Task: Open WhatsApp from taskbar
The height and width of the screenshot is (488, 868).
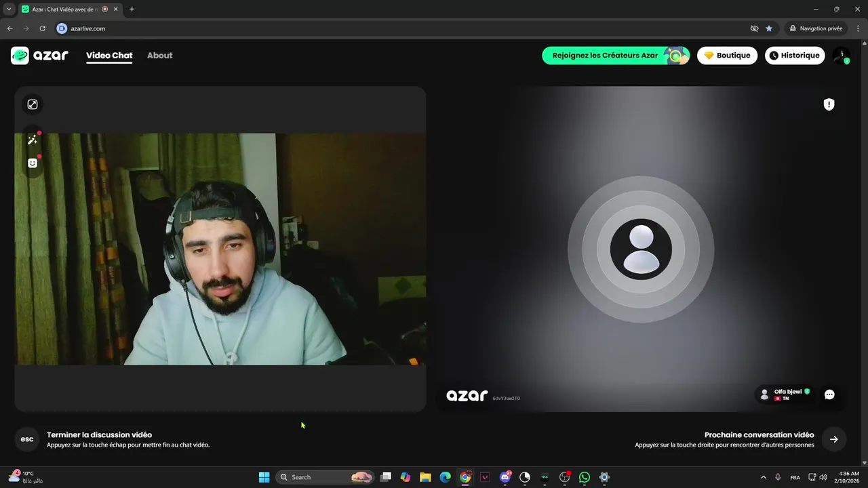Action: click(585, 477)
